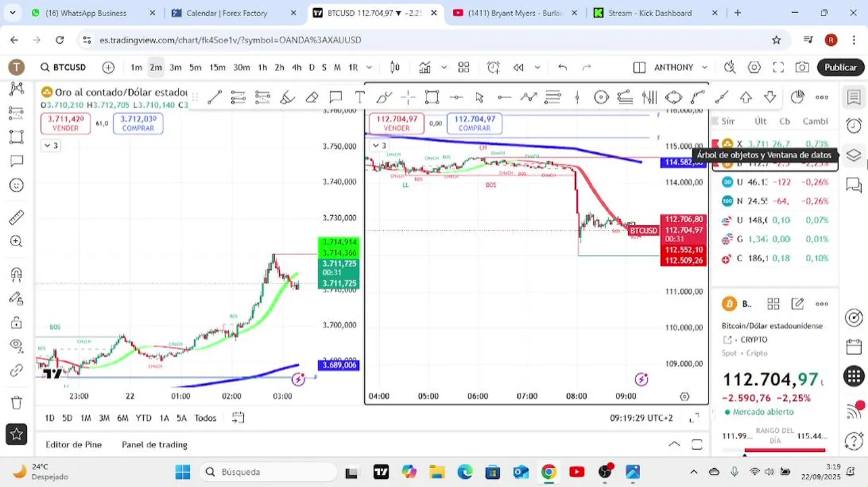This screenshot has width=868, height=487.
Task: Open the Editor de Pine tab
Action: click(74, 444)
